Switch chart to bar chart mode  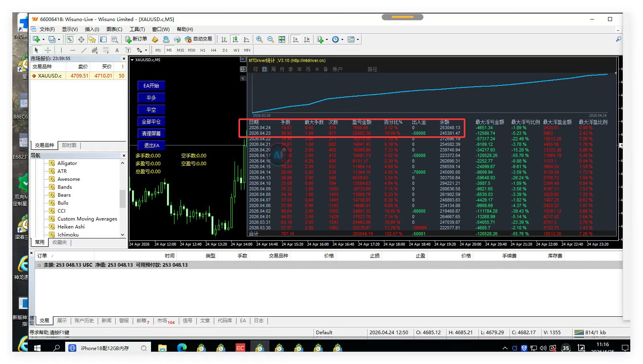(x=224, y=39)
